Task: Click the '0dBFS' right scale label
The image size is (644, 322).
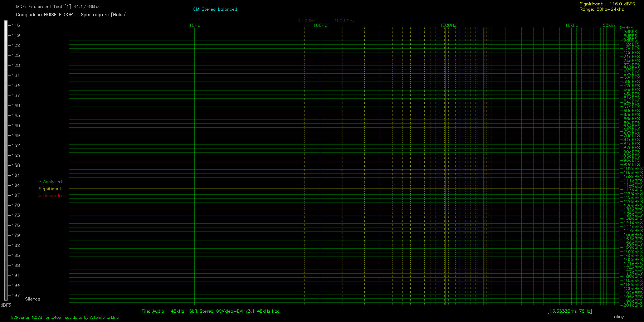Action: click(626, 28)
